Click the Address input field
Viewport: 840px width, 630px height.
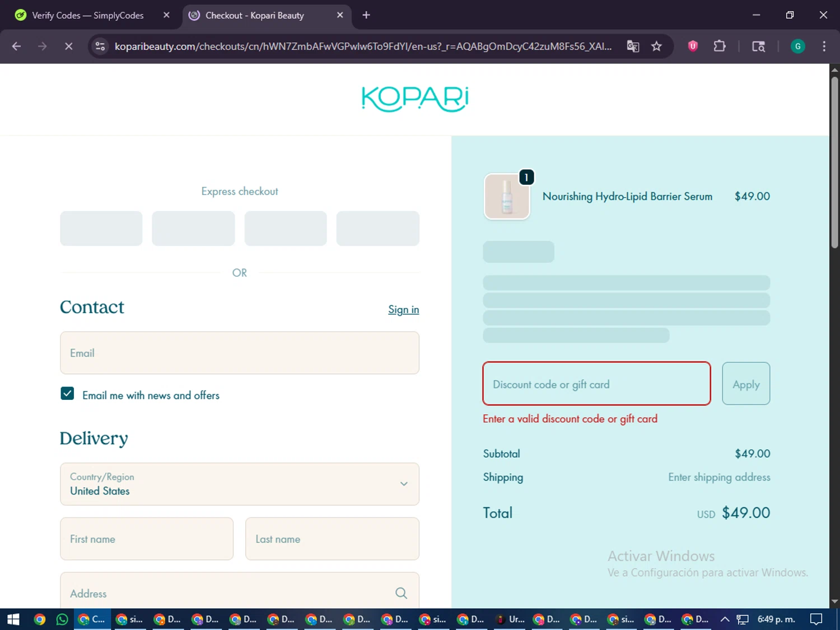coord(240,591)
